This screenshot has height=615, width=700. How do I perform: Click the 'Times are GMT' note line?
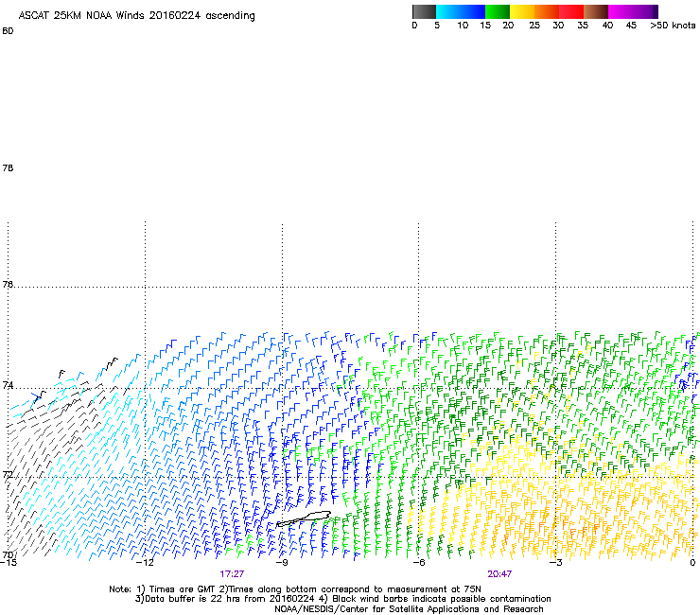point(295,589)
